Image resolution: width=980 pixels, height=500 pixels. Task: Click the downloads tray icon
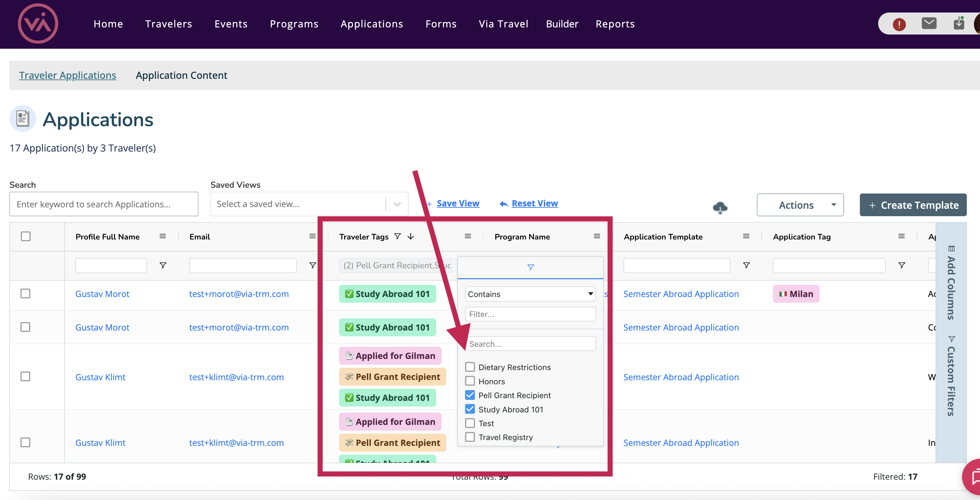pos(959,24)
